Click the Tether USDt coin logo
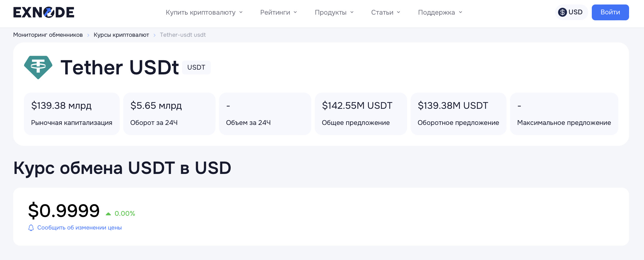Viewport: 644px width, 260px height. (38, 67)
